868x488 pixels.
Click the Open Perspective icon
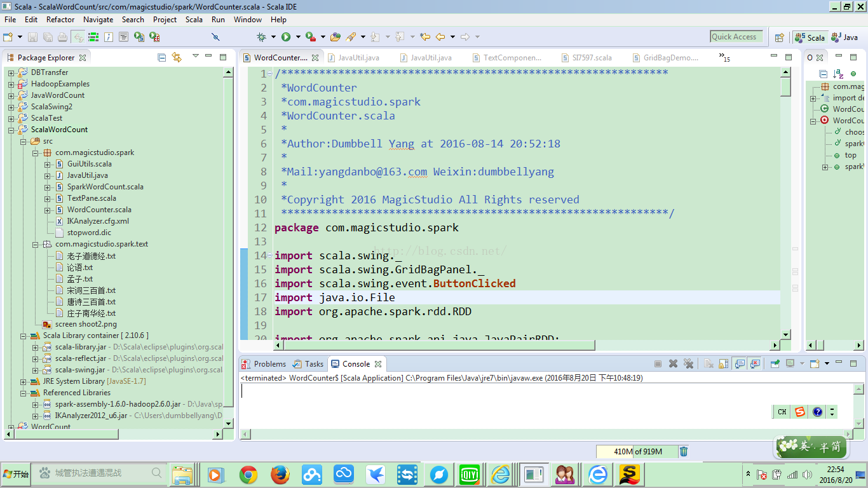coord(779,37)
